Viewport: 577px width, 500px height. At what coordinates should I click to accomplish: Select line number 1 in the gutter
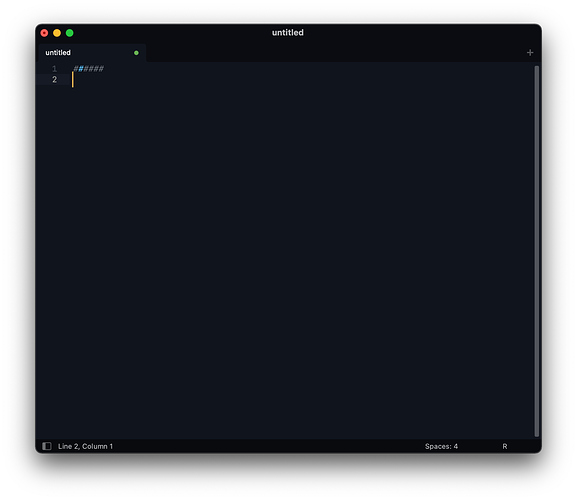[x=54, y=69]
